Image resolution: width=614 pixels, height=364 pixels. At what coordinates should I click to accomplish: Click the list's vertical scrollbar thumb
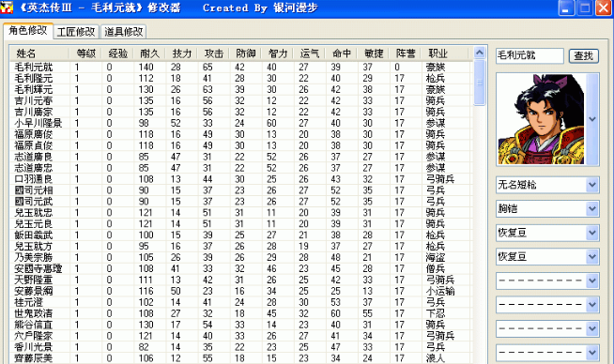(480, 83)
